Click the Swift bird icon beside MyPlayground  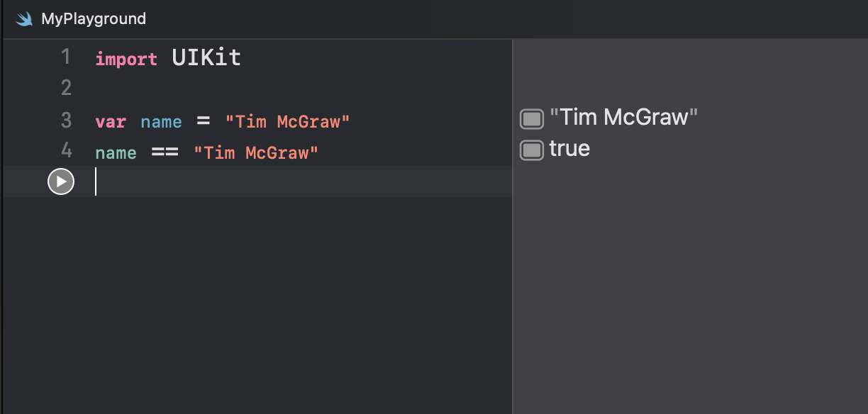coord(25,19)
